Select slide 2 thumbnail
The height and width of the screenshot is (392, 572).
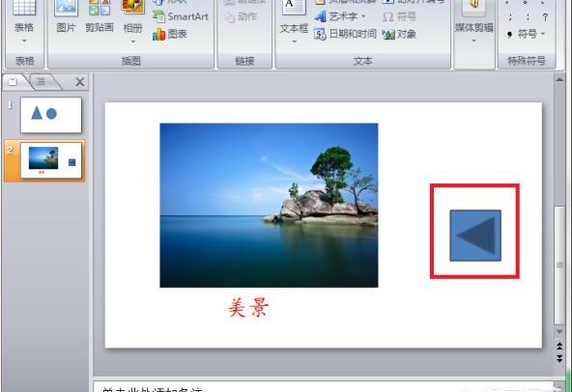51,160
